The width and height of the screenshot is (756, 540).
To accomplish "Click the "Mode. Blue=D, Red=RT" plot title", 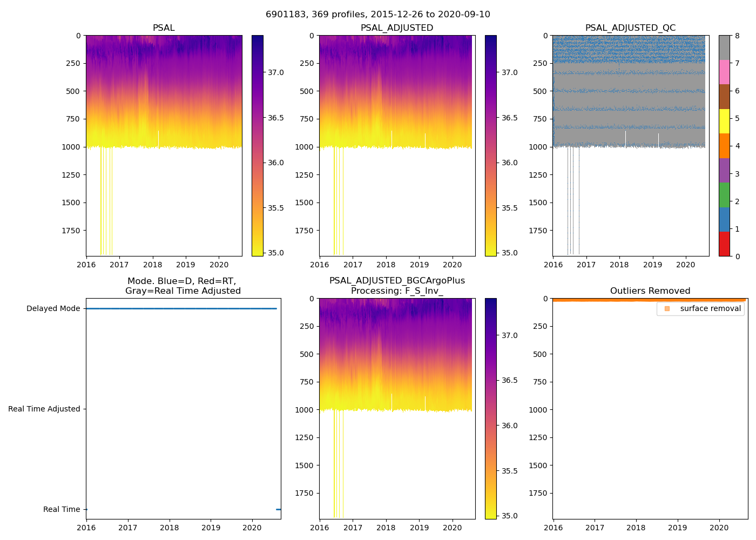I will point(182,281).
